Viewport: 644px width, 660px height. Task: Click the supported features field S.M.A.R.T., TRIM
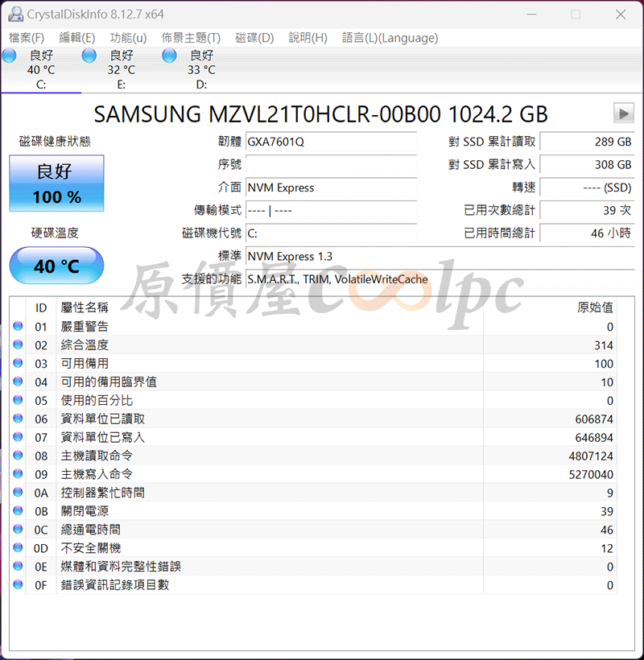click(x=440, y=279)
